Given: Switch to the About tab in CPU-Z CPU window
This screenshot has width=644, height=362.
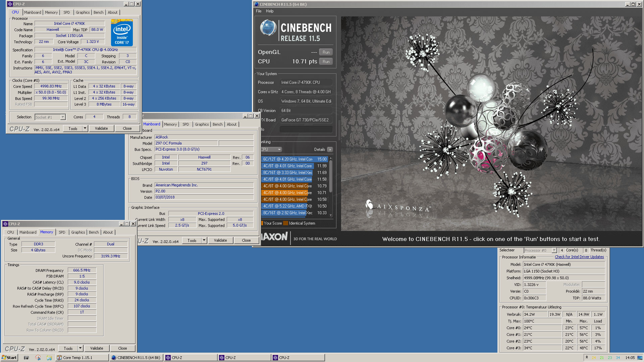Looking at the screenshot, I should [112, 12].
